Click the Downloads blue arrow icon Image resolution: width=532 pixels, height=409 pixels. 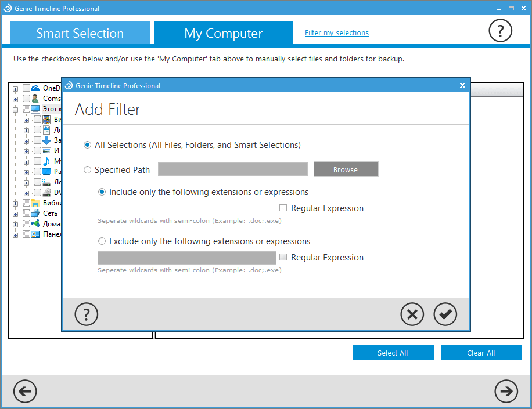(46, 140)
